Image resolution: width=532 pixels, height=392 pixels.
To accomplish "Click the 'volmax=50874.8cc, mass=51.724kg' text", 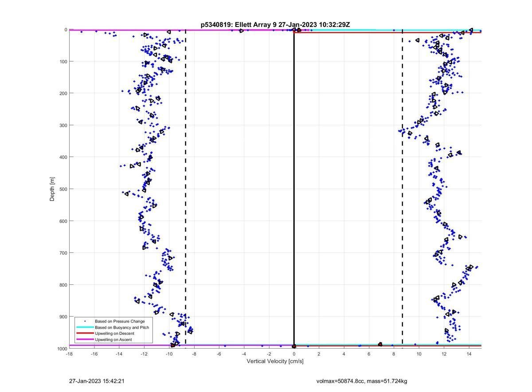I will click(362, 381).
